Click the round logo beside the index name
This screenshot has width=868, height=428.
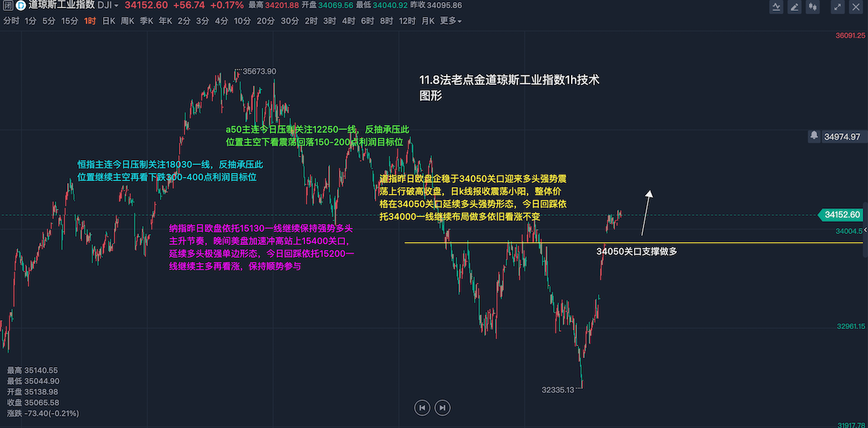20,5
